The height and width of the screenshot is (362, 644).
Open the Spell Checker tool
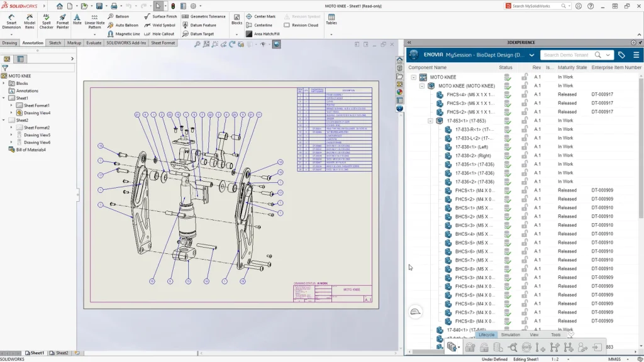[47, 21]
